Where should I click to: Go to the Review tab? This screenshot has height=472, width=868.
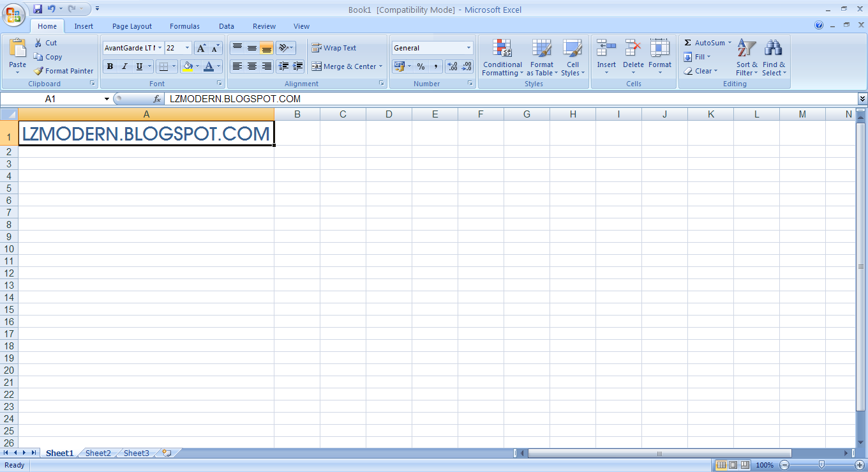(x=264, y=26)
